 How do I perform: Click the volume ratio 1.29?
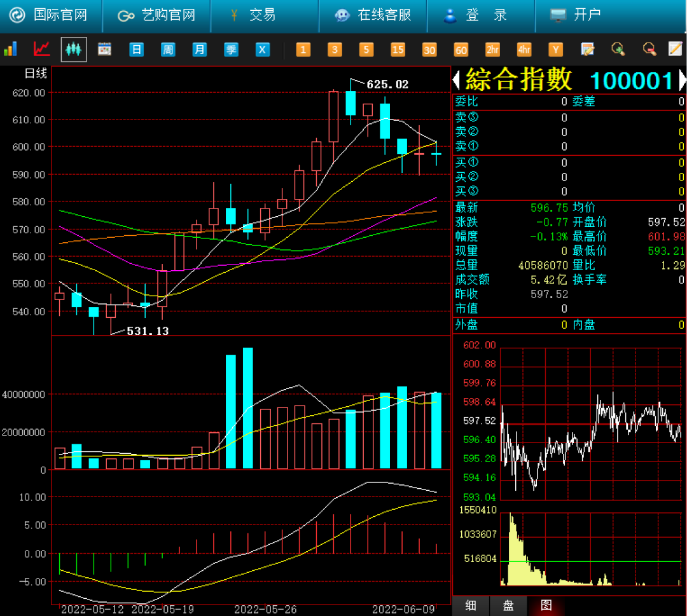tap(672, 265)
